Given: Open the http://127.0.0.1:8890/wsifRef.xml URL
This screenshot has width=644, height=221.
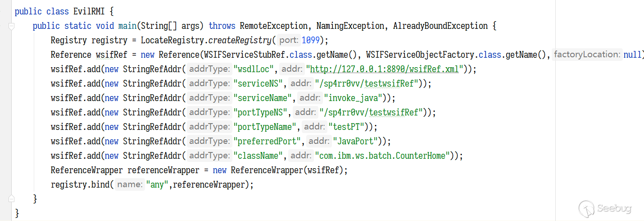Looking at the screenshot, I should click(x=385, y=69).
